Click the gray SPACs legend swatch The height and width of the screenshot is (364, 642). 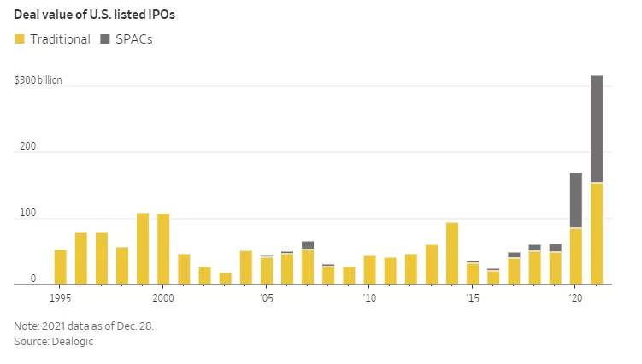(106, 39)
